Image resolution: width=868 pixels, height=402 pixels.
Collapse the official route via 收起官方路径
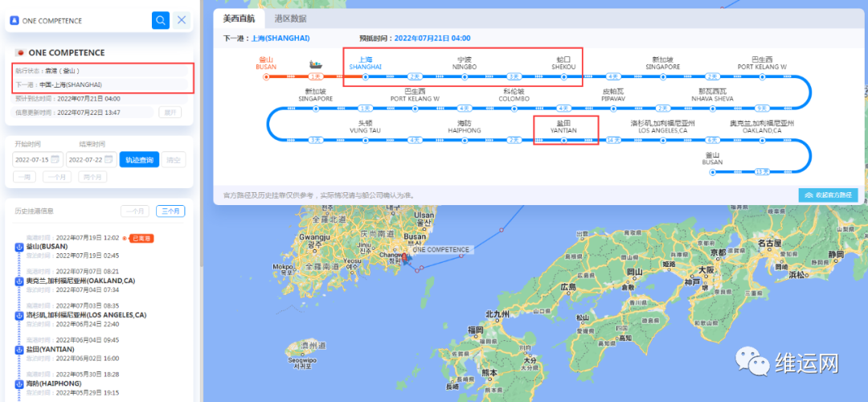coord(828,195)
